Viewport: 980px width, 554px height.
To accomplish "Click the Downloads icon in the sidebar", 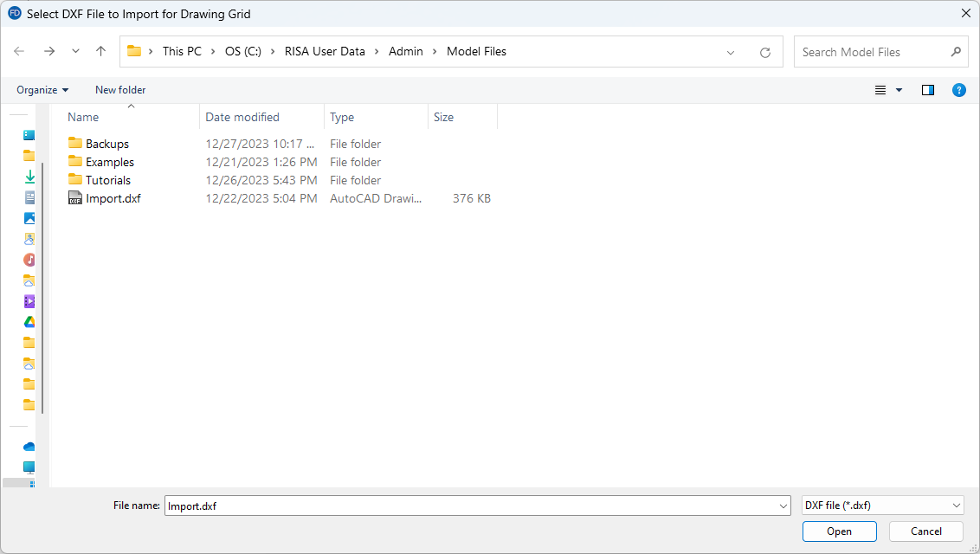I will click(x=29, y=177).
